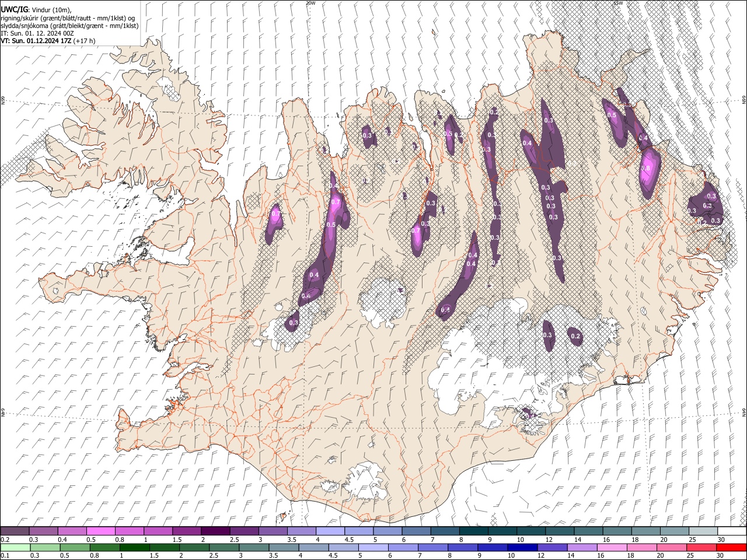Click the 16–18 gray-teal upper legend swatch
Screen dimensions: 747x560
tap(617, 531)
